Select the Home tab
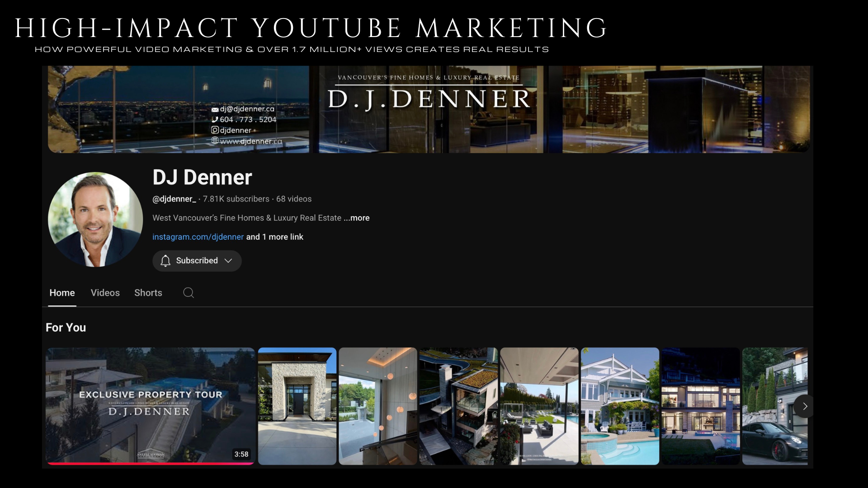The height and width of the screenshot is (488, 868). pyautogui.click(x=62, y=293)
